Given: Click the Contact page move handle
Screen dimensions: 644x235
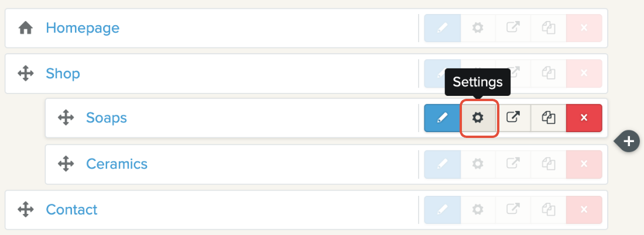Looking at the screenshot, I should pyautogui.click(x=26, y=209).
